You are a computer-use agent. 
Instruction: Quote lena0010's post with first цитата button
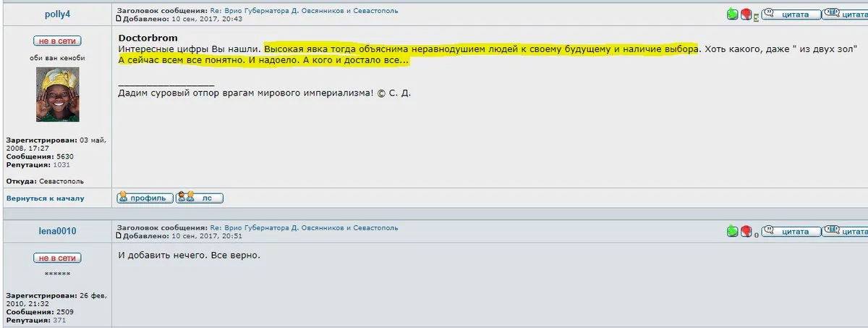click(791, 232)
